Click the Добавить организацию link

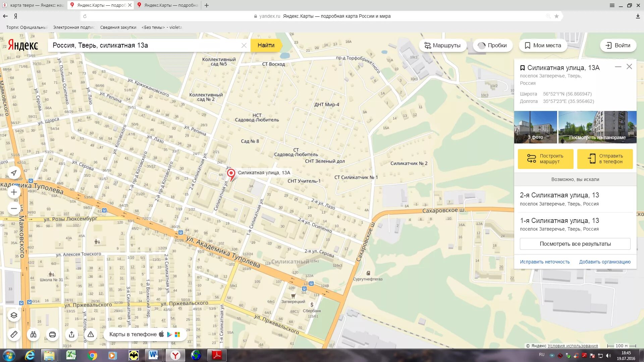pos(605,262)
